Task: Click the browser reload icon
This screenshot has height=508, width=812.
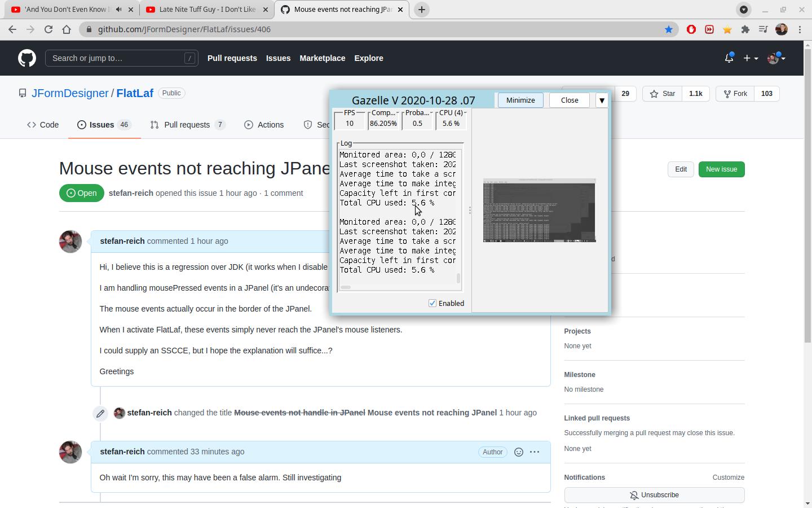Action: [48, 29]
